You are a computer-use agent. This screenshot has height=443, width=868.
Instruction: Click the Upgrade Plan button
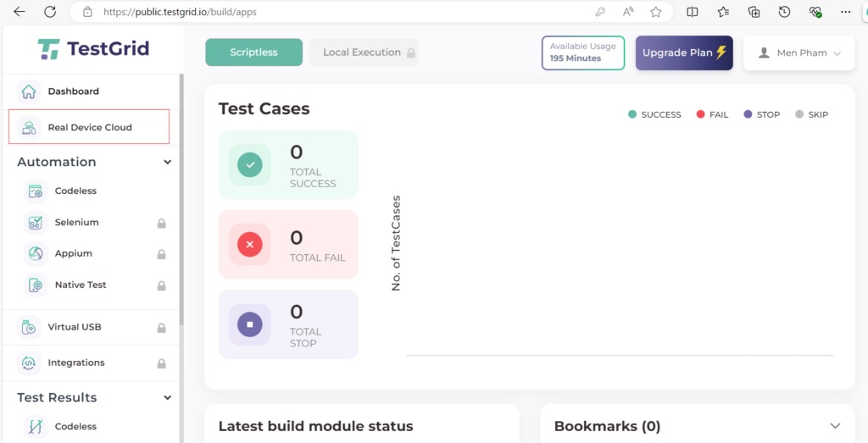click(x=683, y=53)
